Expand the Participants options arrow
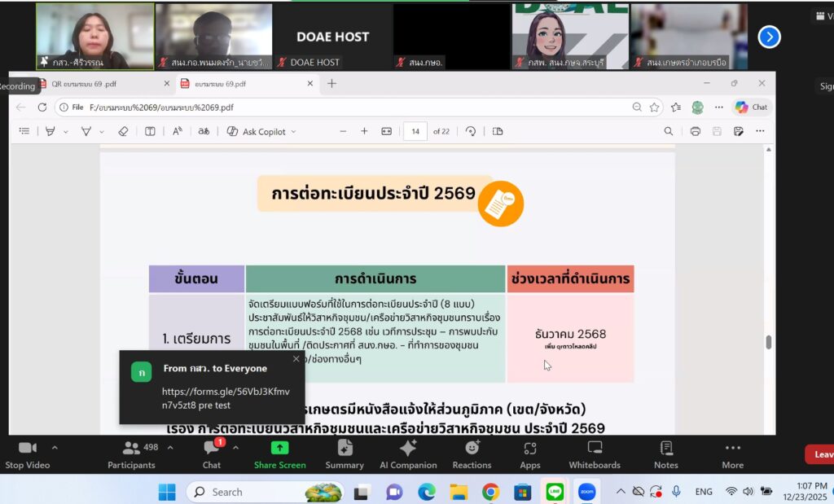This screenshot has width=834, height=504. pyautogui.click(x=169, y=447)
